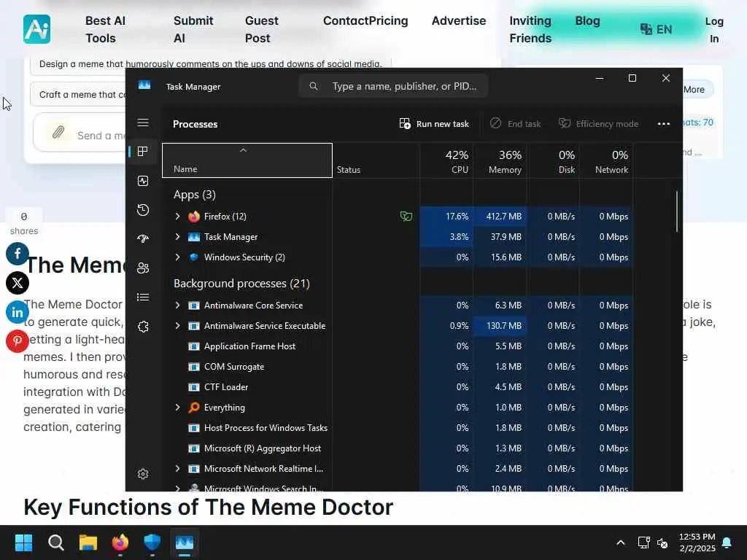Image resolution: width=747 pixels, height=560 pixels.
Task: Click Firefox taskbar icon
Action: tap(120, 542)
